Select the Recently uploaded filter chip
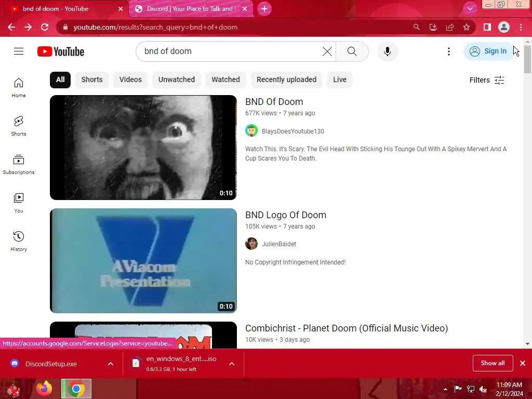 pos(286,79)
